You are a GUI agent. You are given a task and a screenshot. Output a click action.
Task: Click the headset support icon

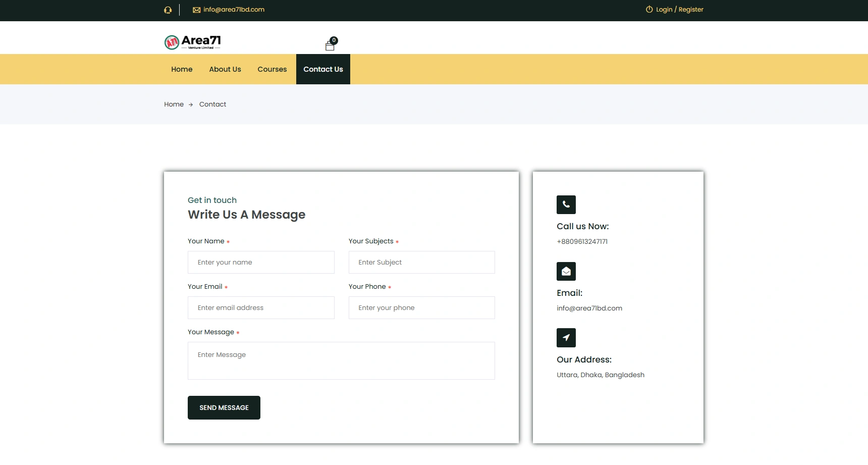click(x=168, y=10)
